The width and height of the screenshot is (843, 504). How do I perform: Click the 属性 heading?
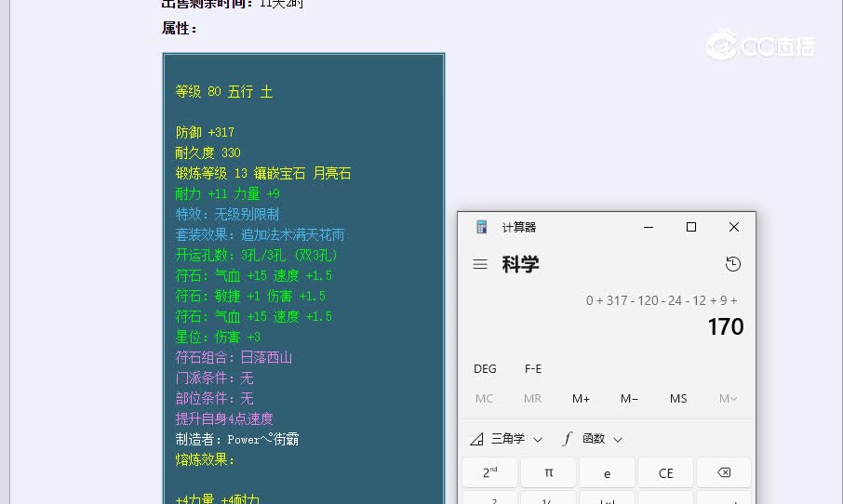[180, 28]
